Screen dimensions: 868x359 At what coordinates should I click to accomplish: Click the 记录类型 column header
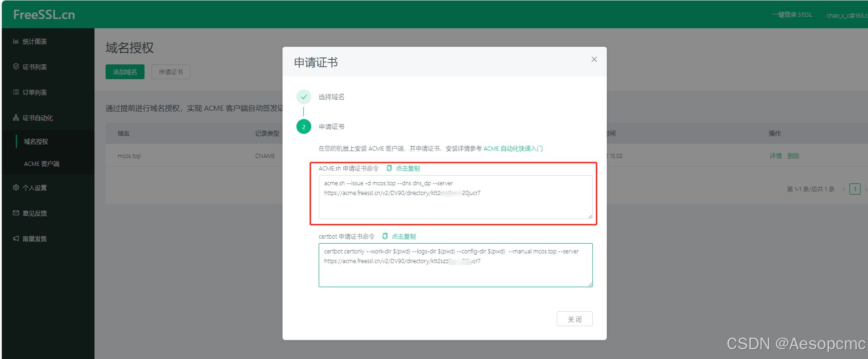(x=267, y=133)
